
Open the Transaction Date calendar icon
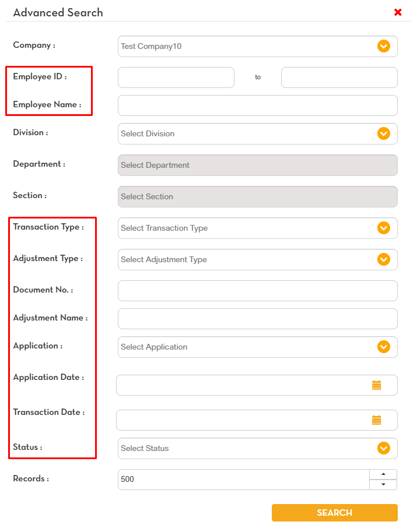[x=376, y=420]
